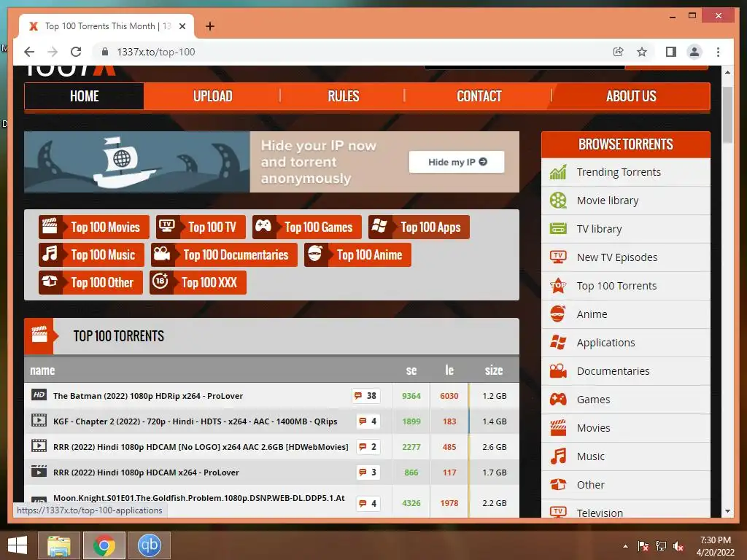
Task: Open the ABOUT US menu item
Action: pyautogui.click(x=631, y=96)
